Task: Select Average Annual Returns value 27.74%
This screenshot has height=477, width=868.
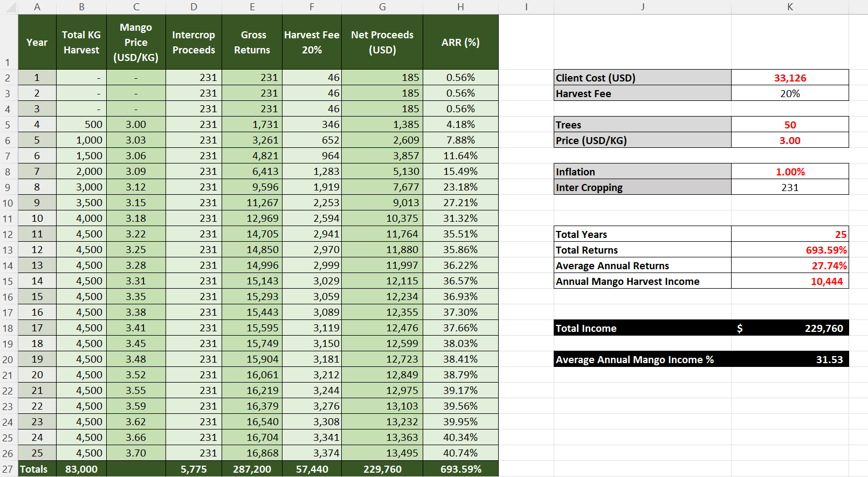Action: pos(790,265)
